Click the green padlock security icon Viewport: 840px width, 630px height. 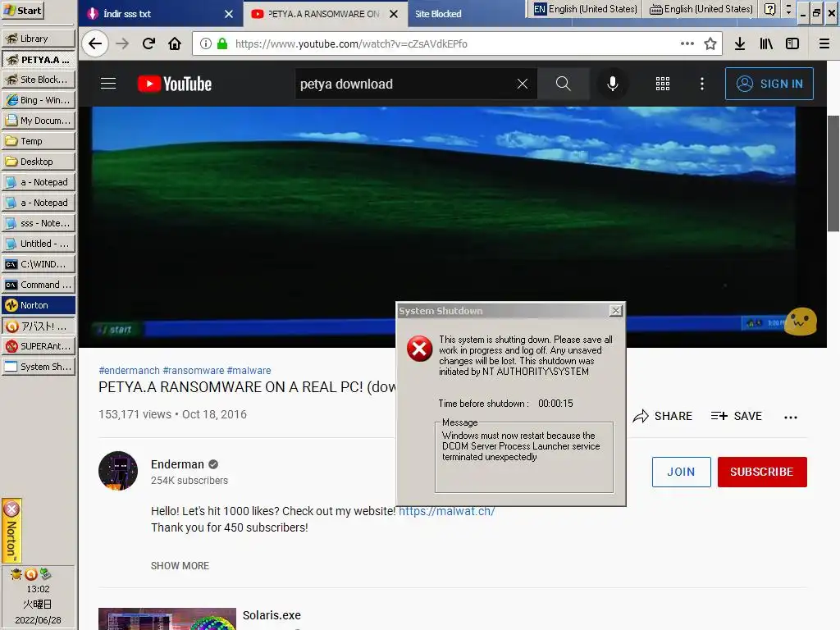tap(222, 44)
